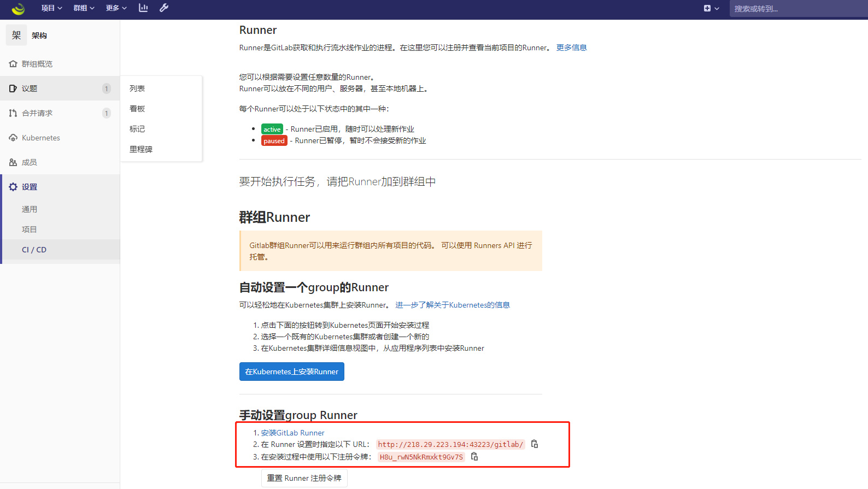868x489 pixels.
Task: Expand the 更多 dropdown menu
Action: (x=116, y=8)
